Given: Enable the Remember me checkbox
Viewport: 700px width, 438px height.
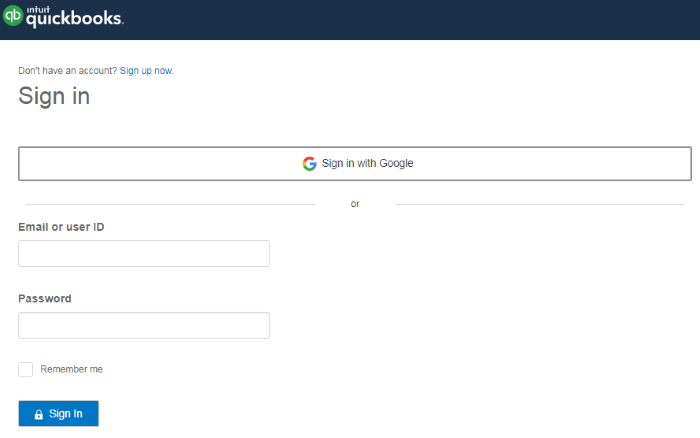Looking at the screenshot, I should coord(25,369).
